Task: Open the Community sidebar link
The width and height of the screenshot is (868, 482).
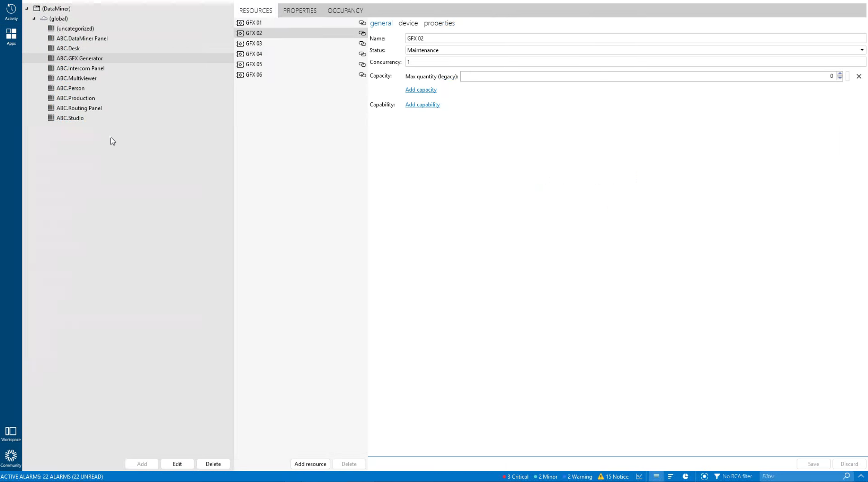Action: [x=11, y=458]
